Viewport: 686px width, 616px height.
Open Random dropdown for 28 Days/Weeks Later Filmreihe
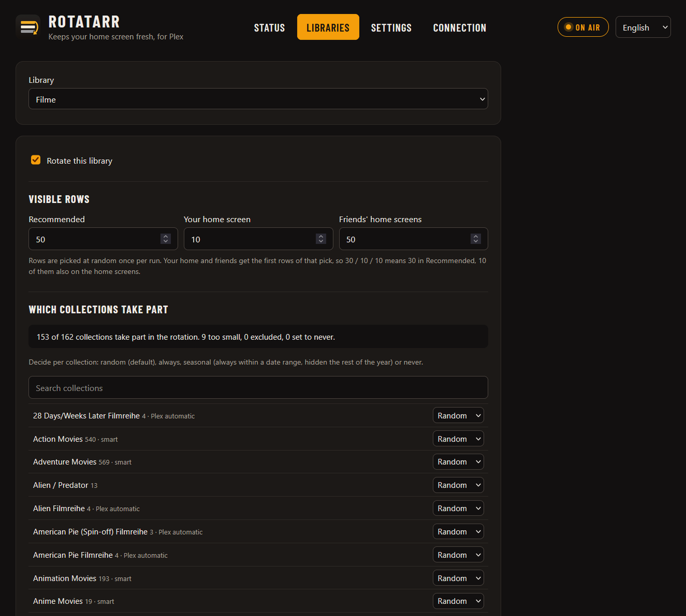(x=458, y=416)
